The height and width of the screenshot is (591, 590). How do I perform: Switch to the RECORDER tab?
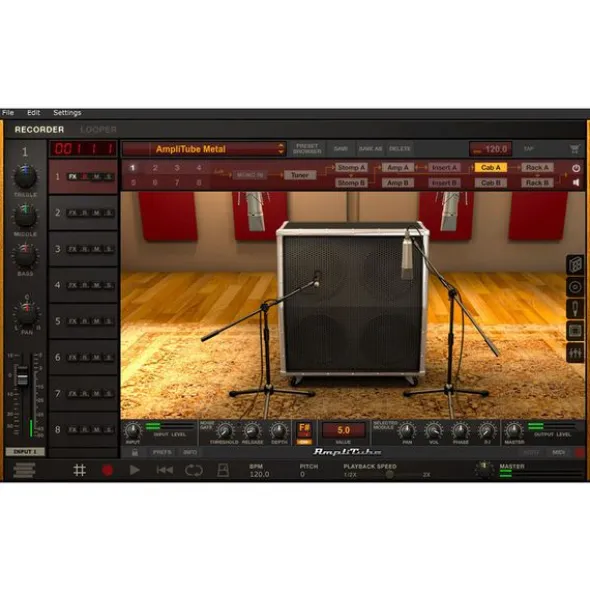tap(39, 130)
